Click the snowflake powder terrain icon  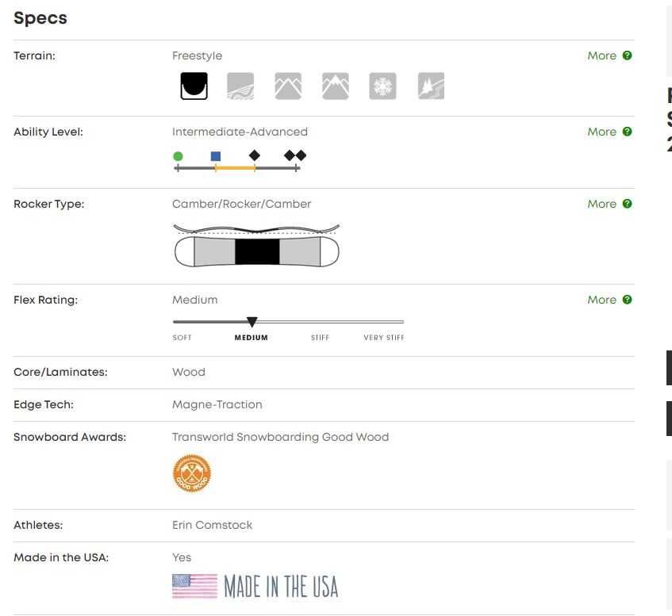click(x=382, y=86)
